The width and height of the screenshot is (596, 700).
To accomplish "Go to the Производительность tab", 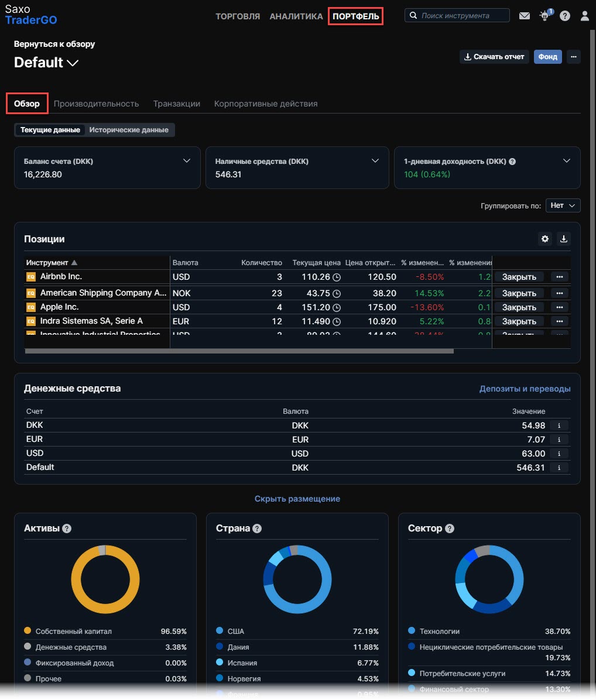I will [97, 104].
